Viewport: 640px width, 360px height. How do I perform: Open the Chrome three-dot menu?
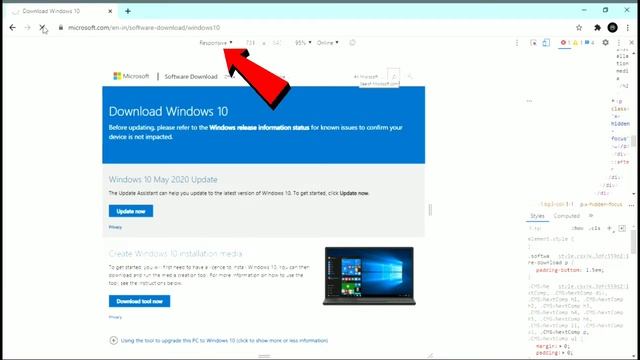coord(628,28)
